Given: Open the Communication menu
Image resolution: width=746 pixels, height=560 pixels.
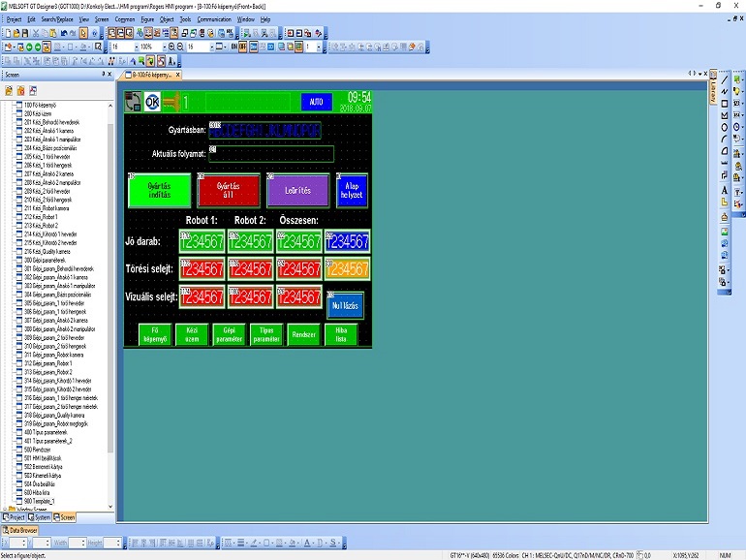Looking at the screenshot, I should point(214,19).
